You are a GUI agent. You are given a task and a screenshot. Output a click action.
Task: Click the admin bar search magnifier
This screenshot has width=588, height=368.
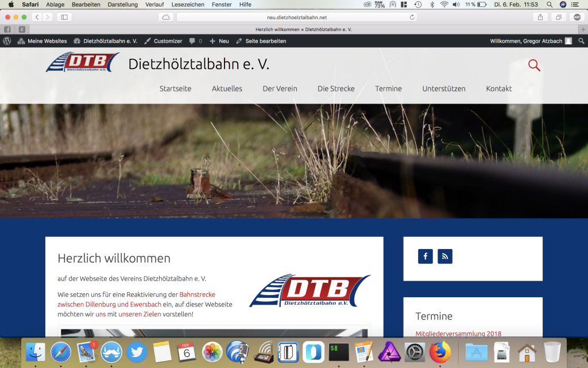[x=581, y=41]
